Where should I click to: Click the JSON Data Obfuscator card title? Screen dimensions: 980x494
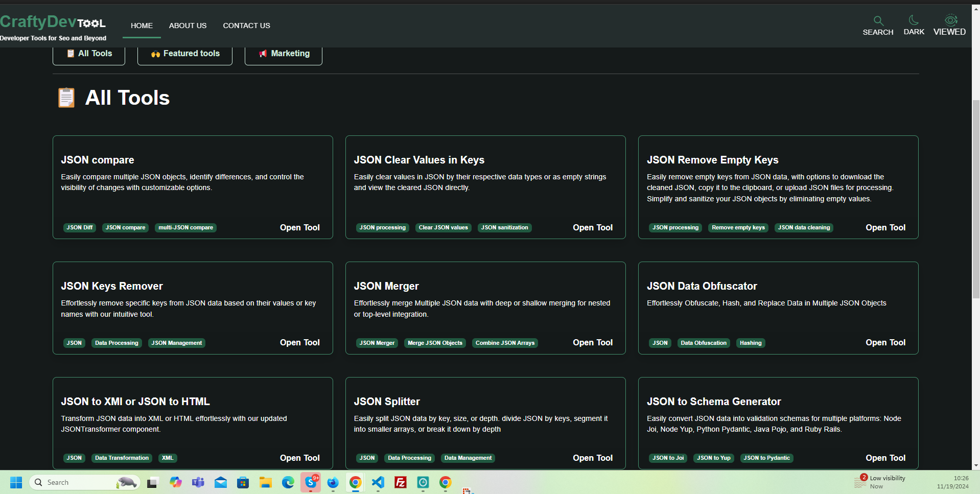(x=702, y=286)
